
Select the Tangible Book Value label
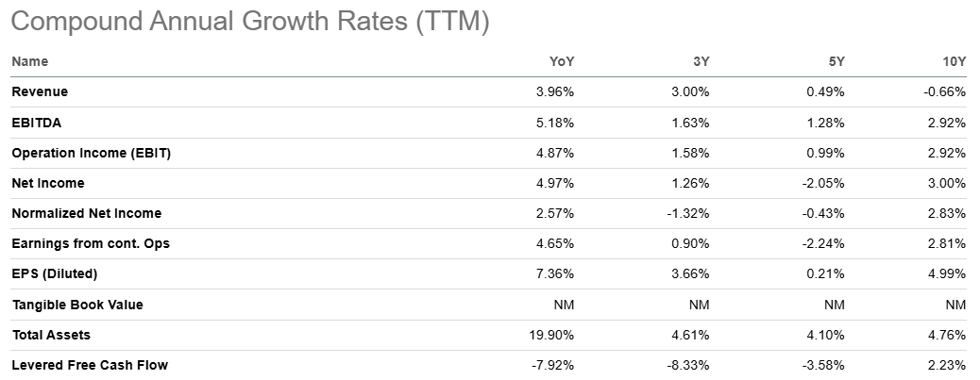[77, 305]
